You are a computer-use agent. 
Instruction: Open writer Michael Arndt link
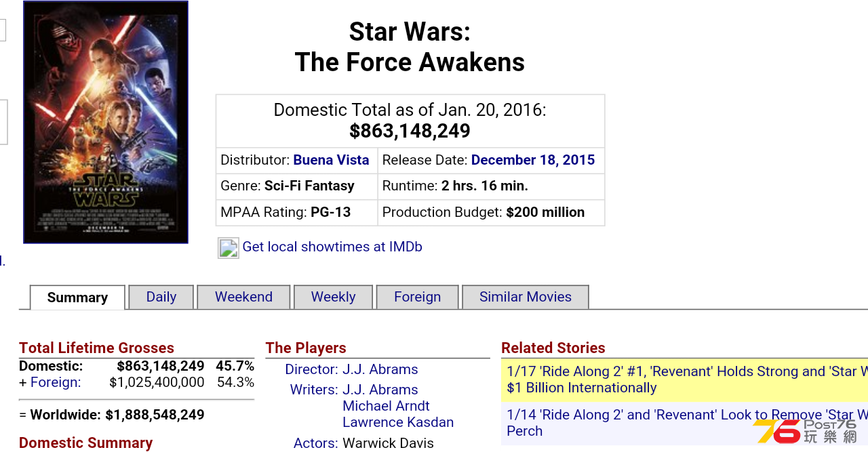pos(386,406)
